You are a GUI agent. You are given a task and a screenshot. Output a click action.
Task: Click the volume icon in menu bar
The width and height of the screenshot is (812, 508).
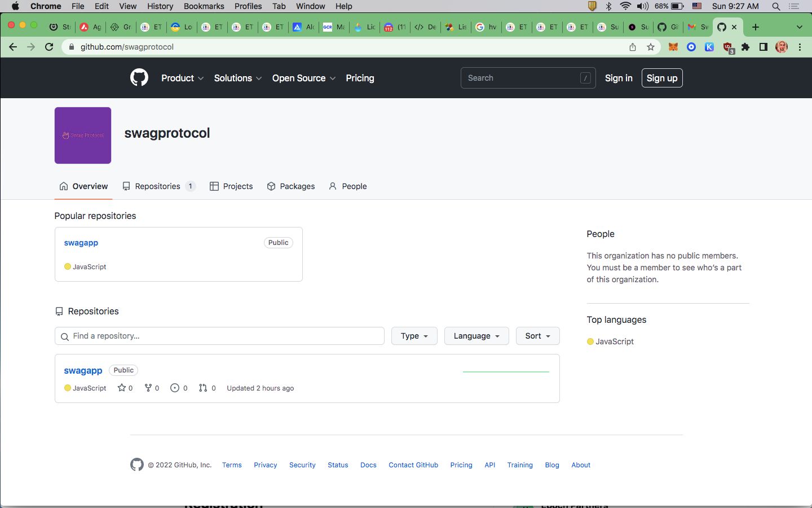(643, 6)
